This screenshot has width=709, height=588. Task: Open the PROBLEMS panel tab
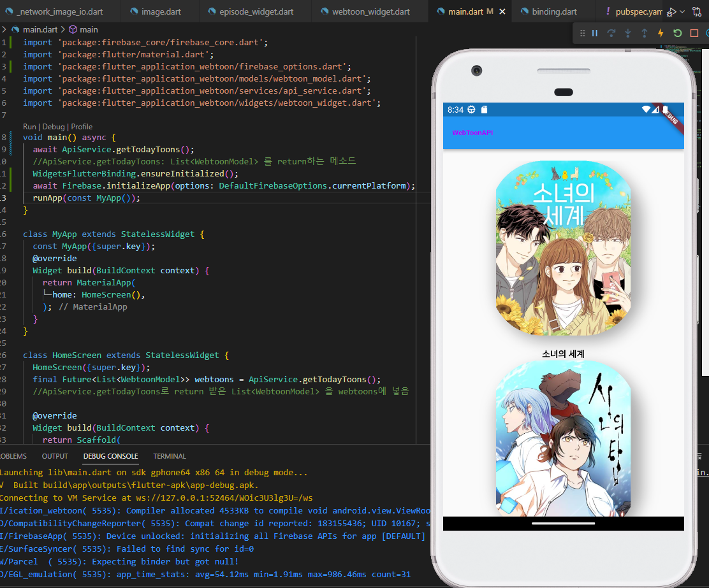[x=13, y=456]
